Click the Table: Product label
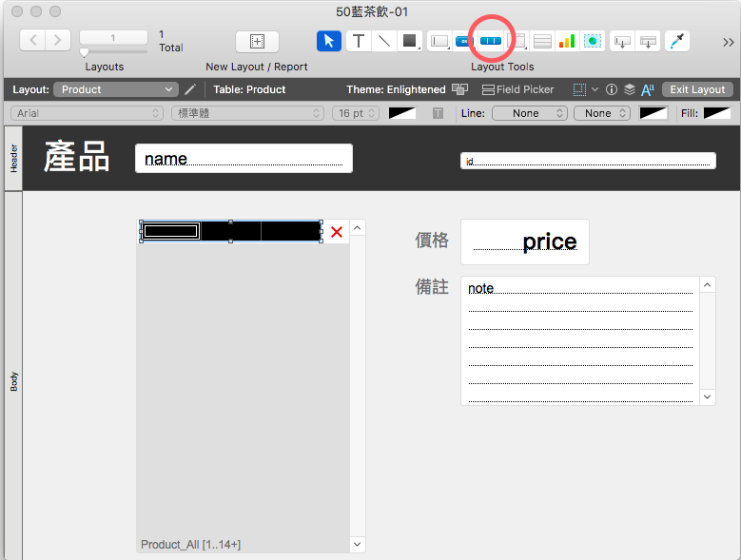The height and width of the screenshot is (560, 741). (249, 89)
